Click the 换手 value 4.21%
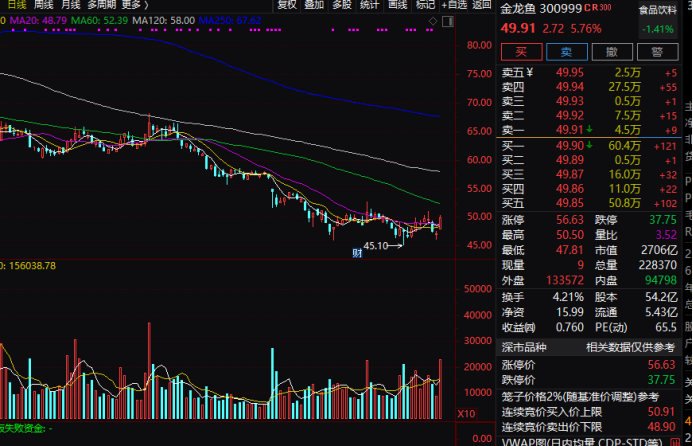 [568, 297]
